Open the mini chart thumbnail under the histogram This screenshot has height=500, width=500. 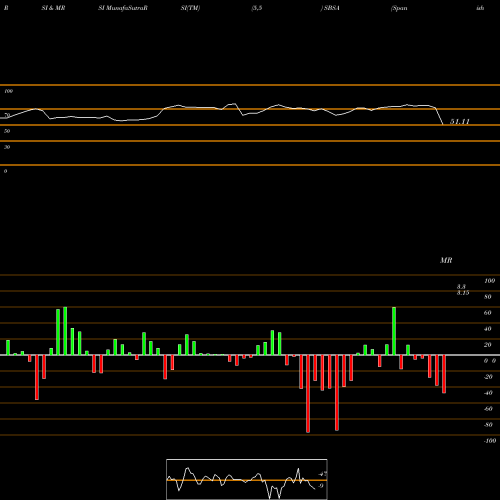coord(247,479)
